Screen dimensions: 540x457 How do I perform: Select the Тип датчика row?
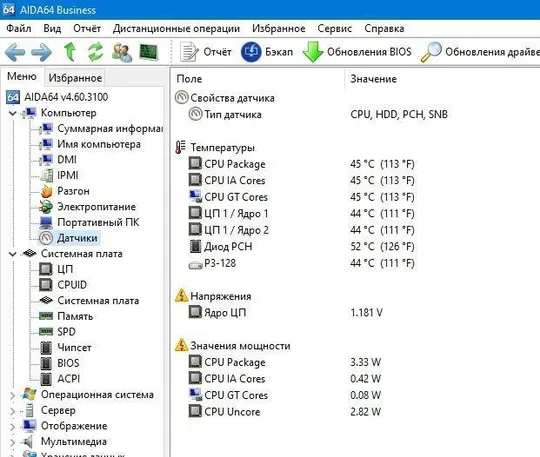pyautogui.click(x=318, y=114)
